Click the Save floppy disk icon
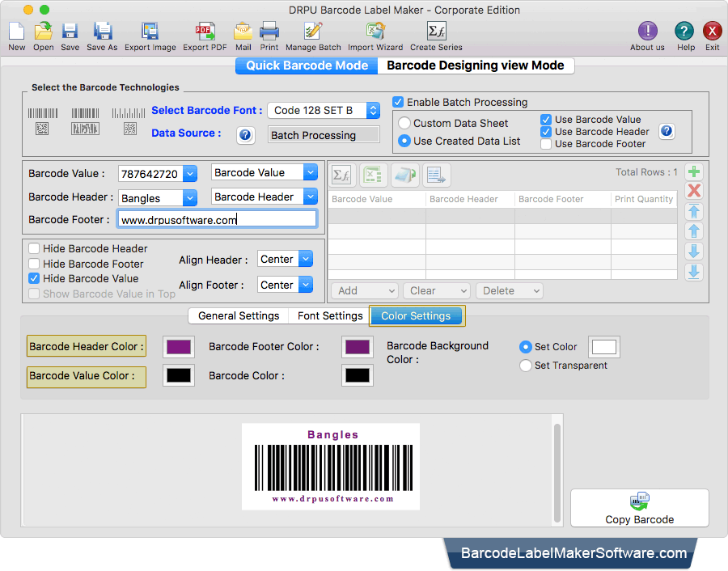Image resolution: width=728 pixels, height=571 pixels. click(x=70, y=32)
